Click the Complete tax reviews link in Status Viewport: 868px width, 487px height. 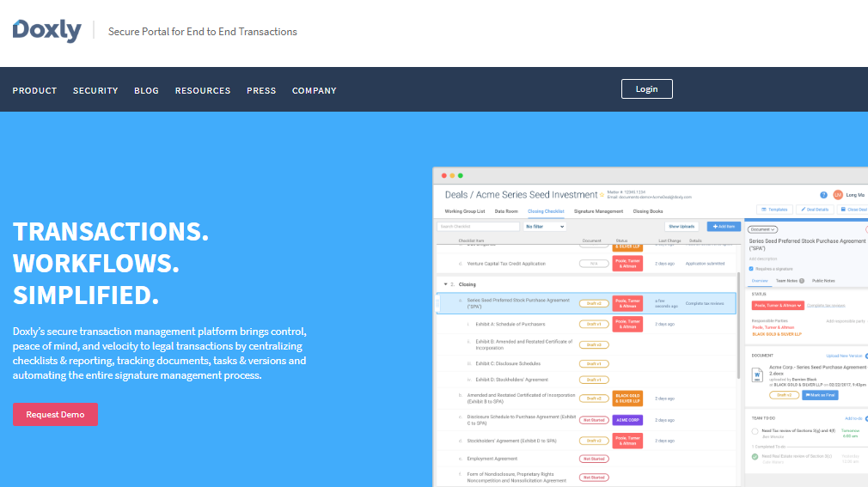(825, 306)
